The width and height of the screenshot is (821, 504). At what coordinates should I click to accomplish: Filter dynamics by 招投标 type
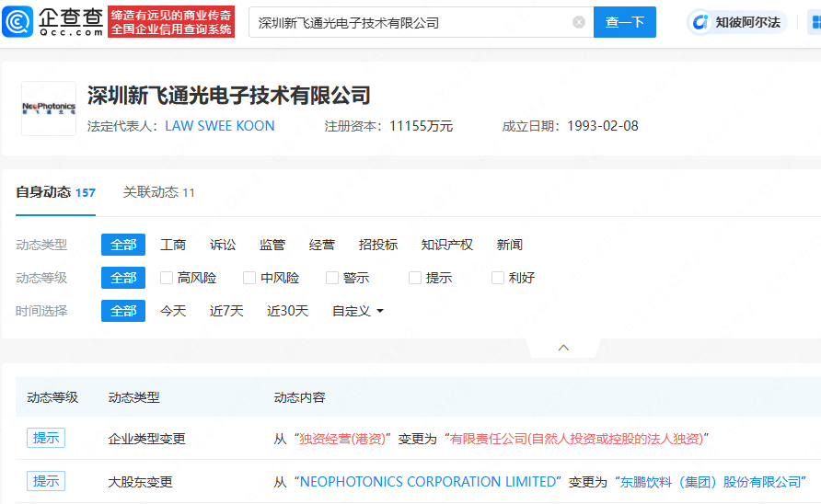(x=378, y=245)
